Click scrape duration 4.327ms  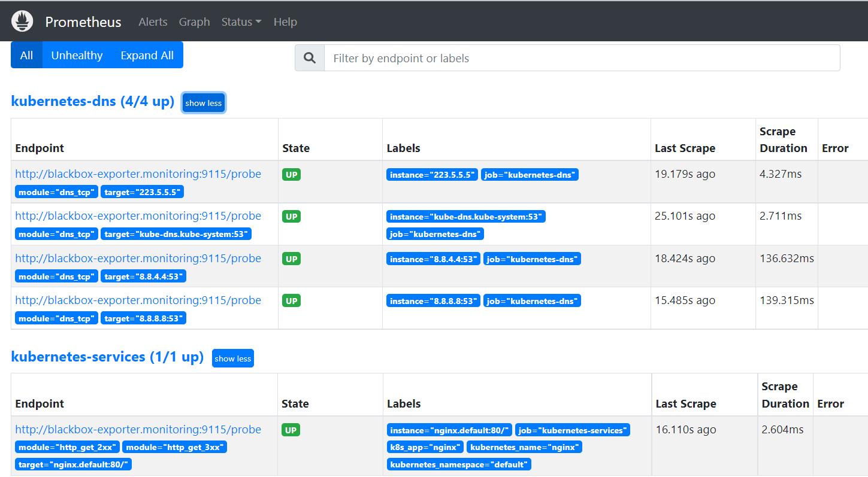(781, 174)
